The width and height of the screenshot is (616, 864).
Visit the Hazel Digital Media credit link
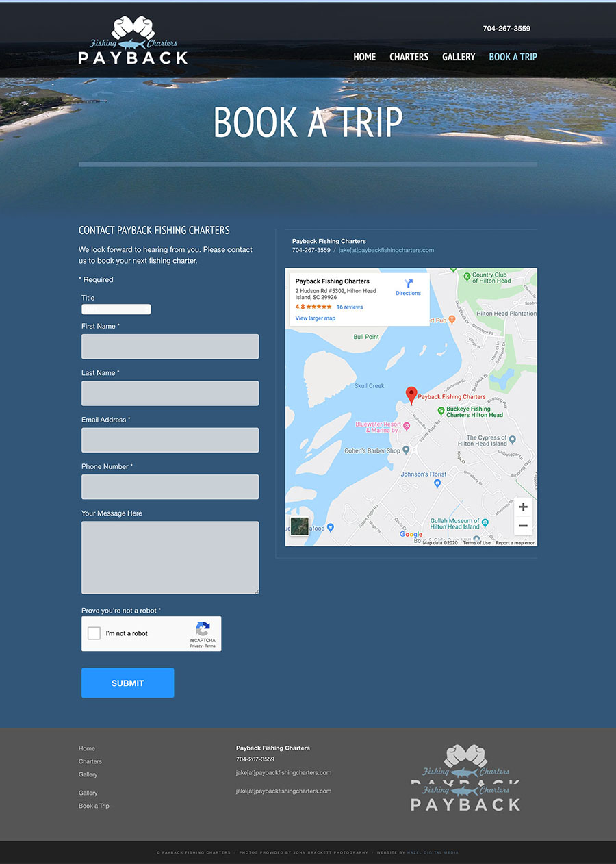(x=433, y=852)
